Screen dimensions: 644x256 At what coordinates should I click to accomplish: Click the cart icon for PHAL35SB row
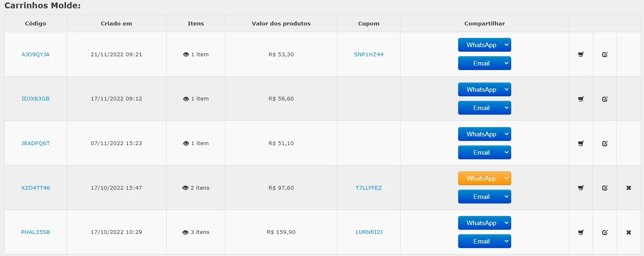(581, 232)
